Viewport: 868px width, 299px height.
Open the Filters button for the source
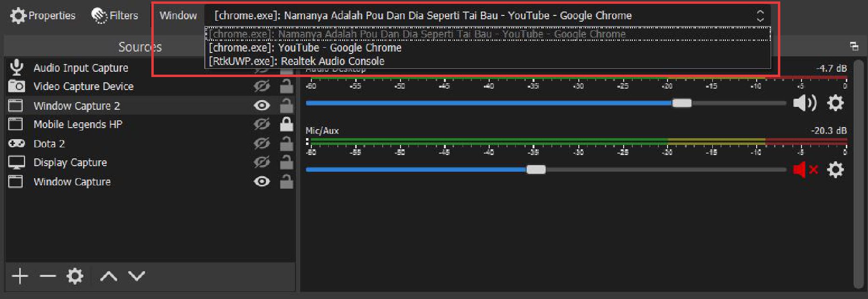(x=115, y=16)
